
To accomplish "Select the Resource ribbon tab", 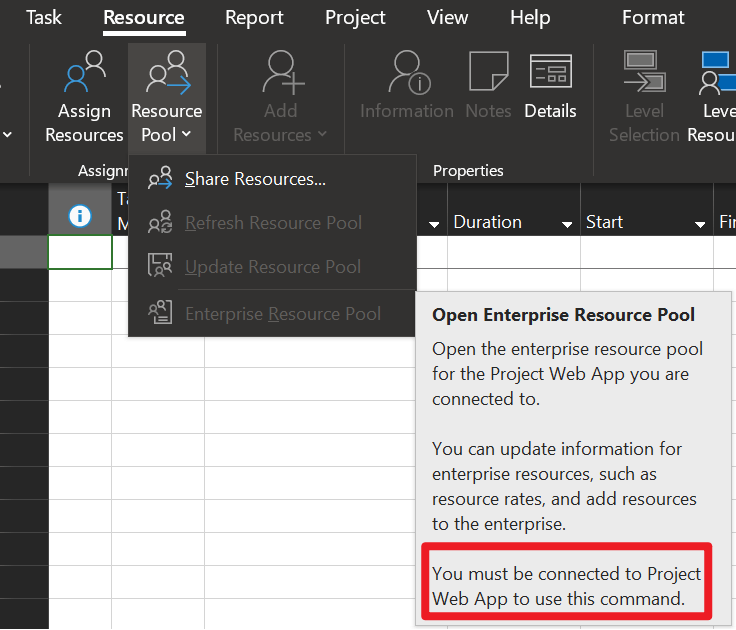I will [x=144, y=17].
